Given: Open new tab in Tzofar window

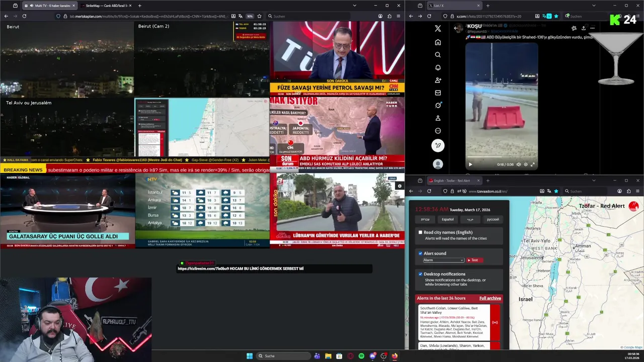Looking at the screenshot, I should click(488, 180).
